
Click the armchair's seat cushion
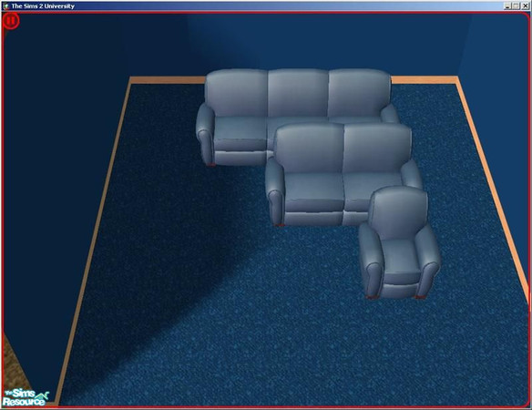click(x=402, y=256)
